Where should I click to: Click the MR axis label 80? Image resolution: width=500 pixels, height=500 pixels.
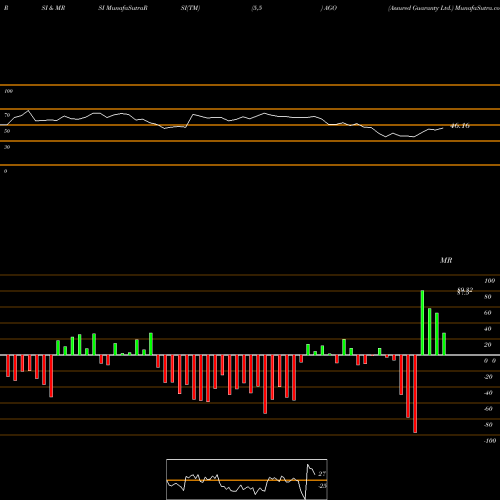point(488,297)
